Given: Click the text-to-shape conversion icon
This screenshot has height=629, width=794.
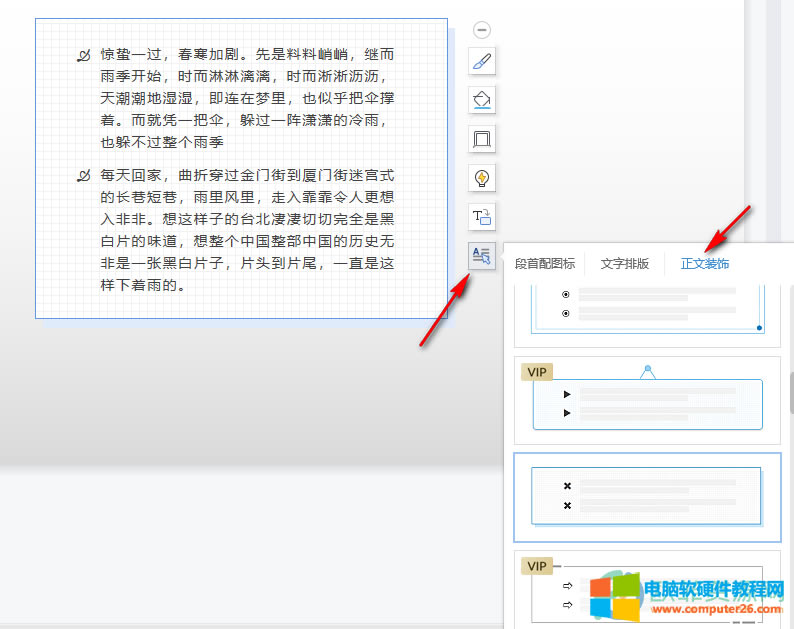Looking at the screenshot, I should click(482, 217).
